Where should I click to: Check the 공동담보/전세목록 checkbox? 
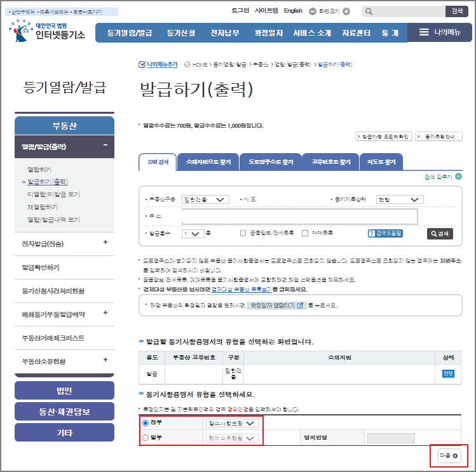tap(243, 233)
